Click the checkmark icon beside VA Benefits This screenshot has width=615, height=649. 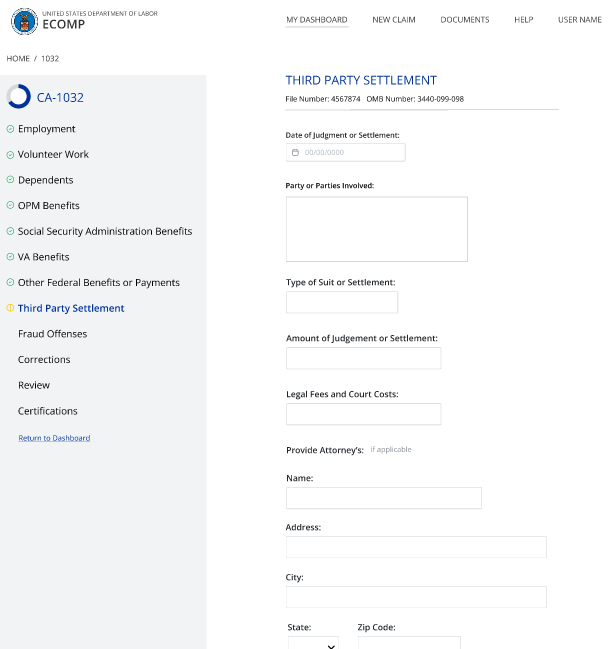pos(10,257)
